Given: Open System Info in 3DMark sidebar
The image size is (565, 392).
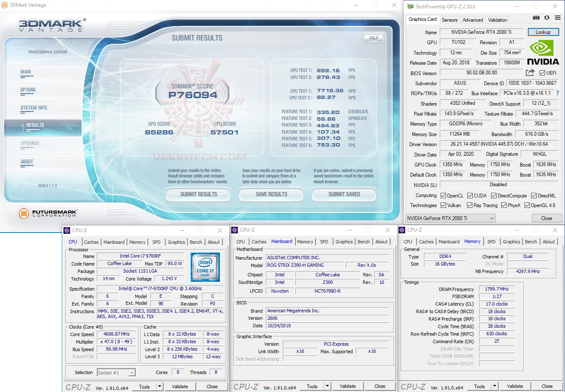Looking at the screenshot, I should pyautogui.click(x=34, y=108).
